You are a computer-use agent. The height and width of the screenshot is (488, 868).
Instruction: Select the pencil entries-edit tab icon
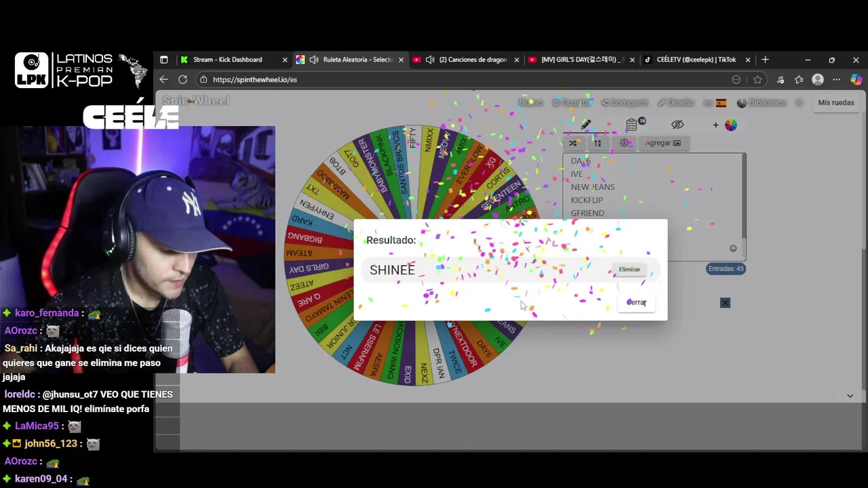pos(586,125)
